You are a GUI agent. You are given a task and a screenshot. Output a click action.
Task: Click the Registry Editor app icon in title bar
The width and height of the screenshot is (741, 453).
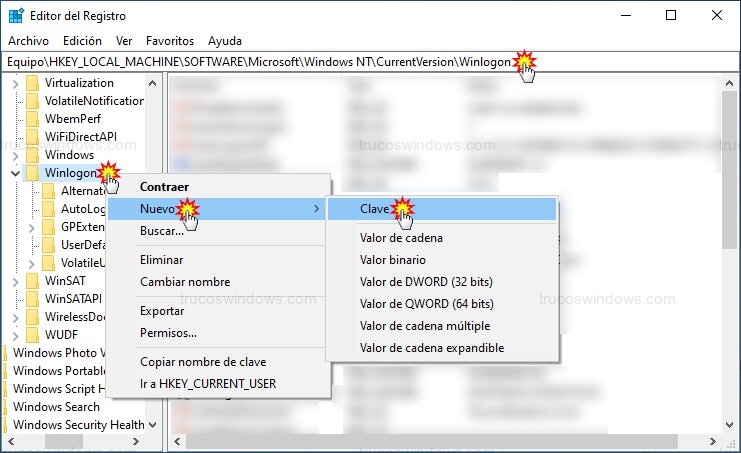[16, 15]
